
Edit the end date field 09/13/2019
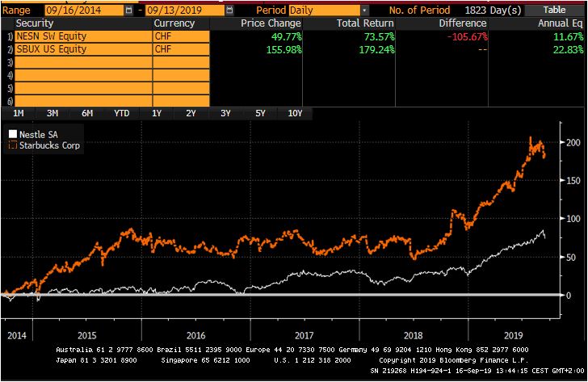tap(185, 10)
